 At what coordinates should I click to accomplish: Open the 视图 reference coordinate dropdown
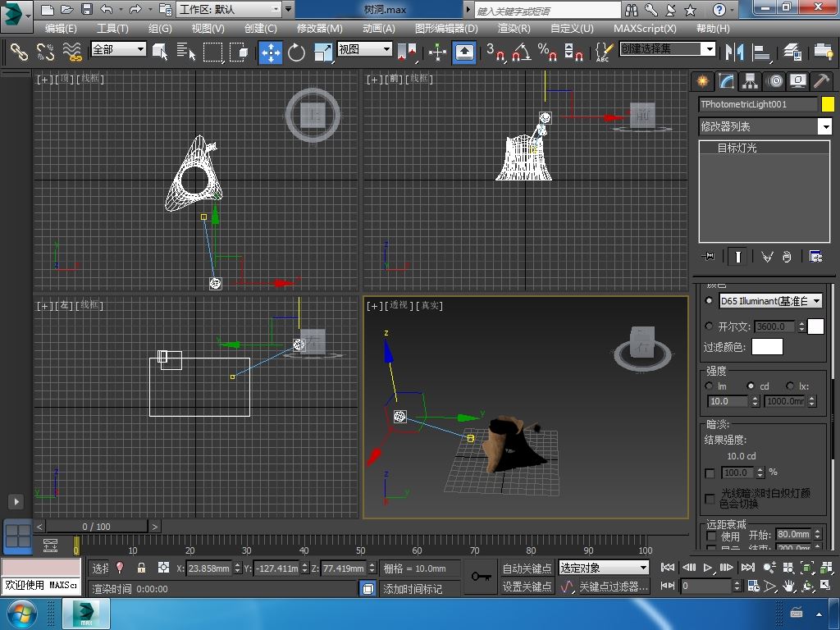[x=364, y=49]
